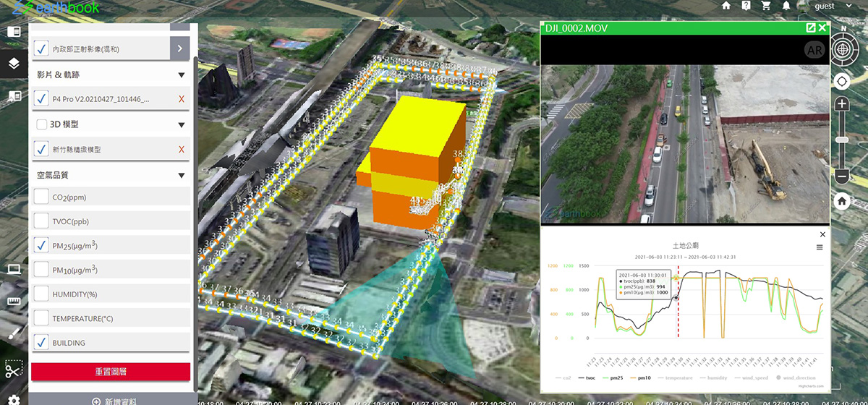Click the map zoom slider handle
The width and height of the screenshot is (868, 405).
pos(842,140)
